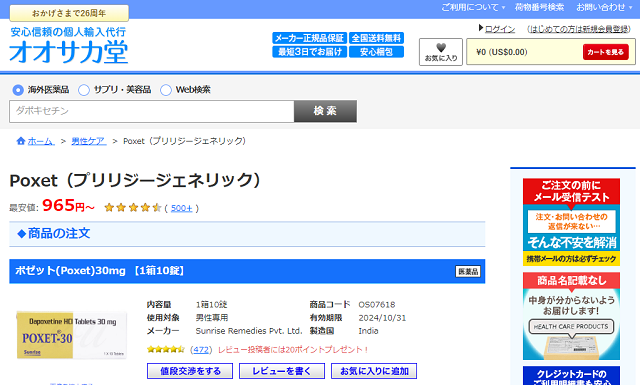Screen dimensions: 640x385
Task: Click the レビュー投稿者には20ポイントプレゼント text
Action: (x=293, y=350)
